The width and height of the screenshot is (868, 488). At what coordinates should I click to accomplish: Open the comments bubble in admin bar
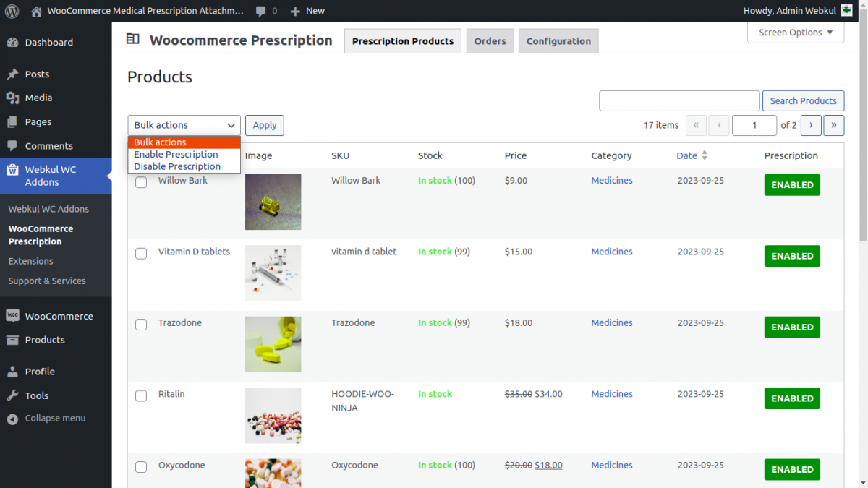pyautogui.click(x=260, y=11)
